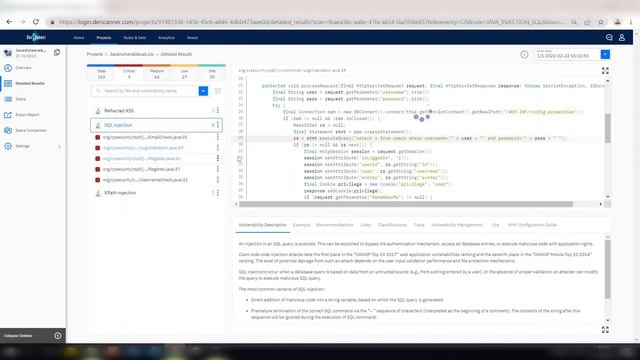Click the vulnerability search input field
This screenshot has height=360, width=640.
click(x=145, y=91)
